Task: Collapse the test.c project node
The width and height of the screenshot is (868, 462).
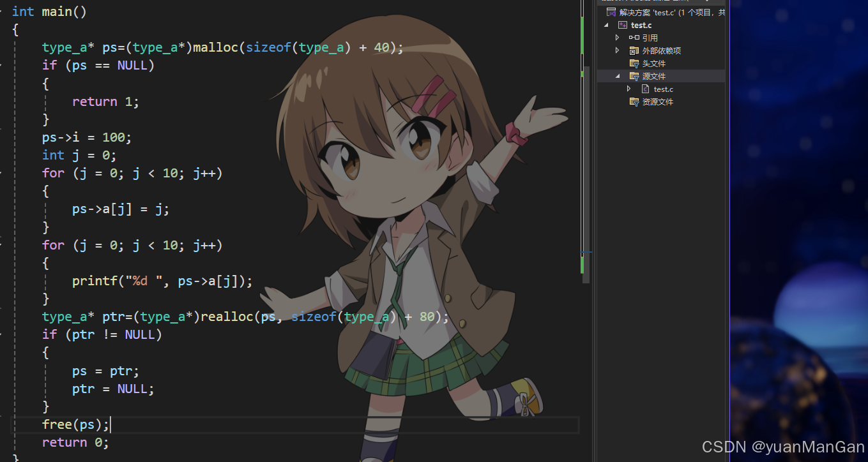Action: coord(606,25)
